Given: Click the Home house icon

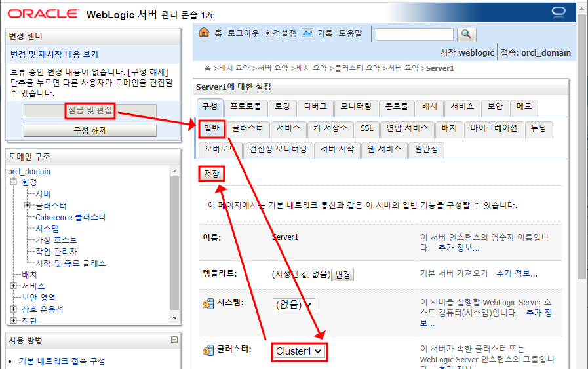Looking at the screenshot, I should tap(204, 32).
